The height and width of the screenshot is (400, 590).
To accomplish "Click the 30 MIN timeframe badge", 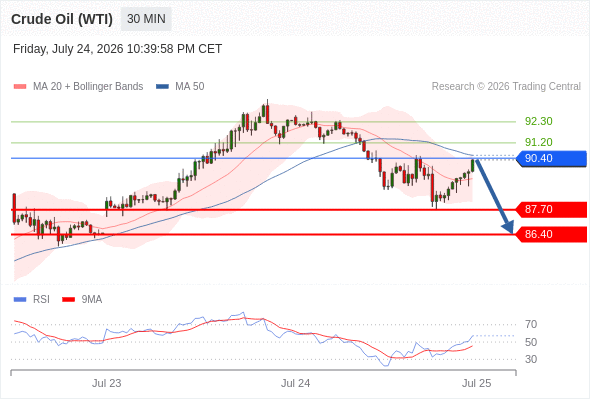I will pyautogui.click(x=146, y=19).
